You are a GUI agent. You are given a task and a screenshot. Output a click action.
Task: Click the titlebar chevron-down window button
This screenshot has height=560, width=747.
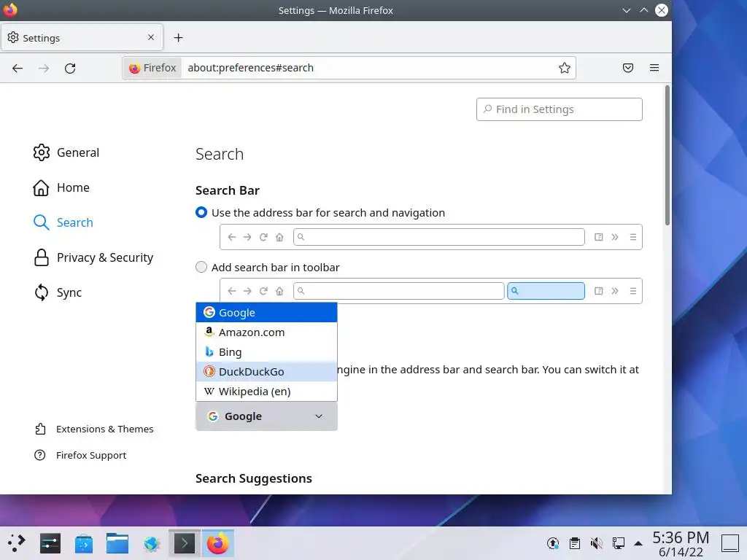627,10
